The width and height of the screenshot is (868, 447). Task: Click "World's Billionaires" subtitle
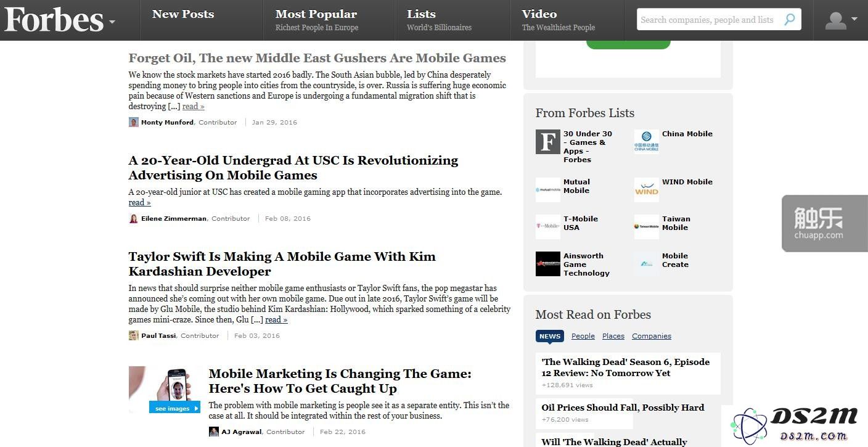click(x=439, y=28)
